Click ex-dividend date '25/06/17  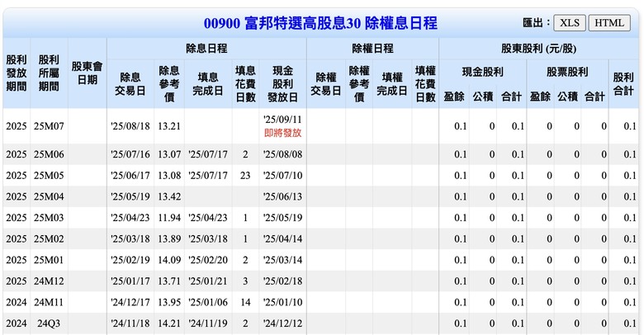tap(130, 175)
